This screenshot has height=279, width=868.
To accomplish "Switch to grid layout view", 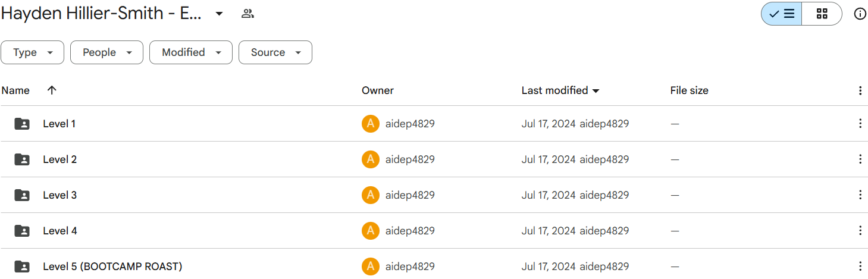I will [x=822, y=14].
